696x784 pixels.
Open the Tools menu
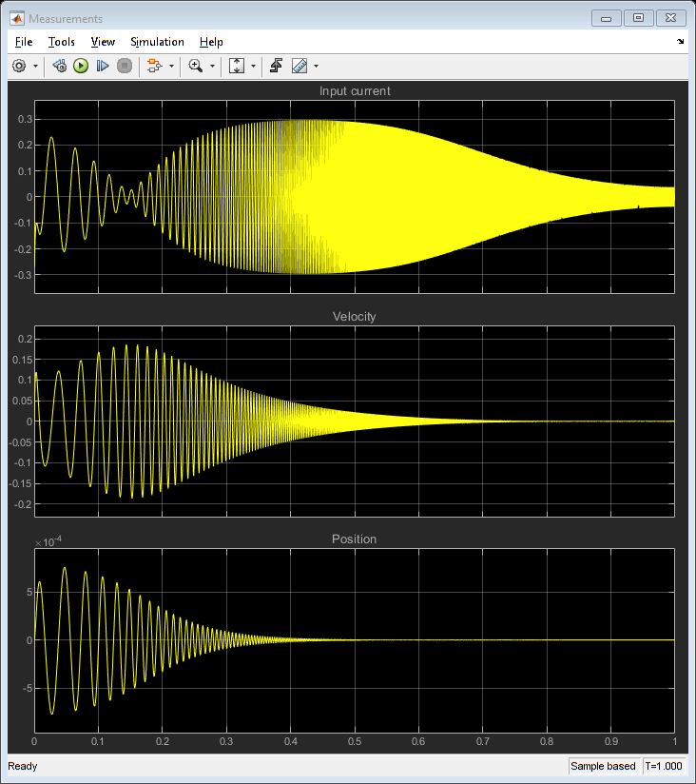click(61, 42)
